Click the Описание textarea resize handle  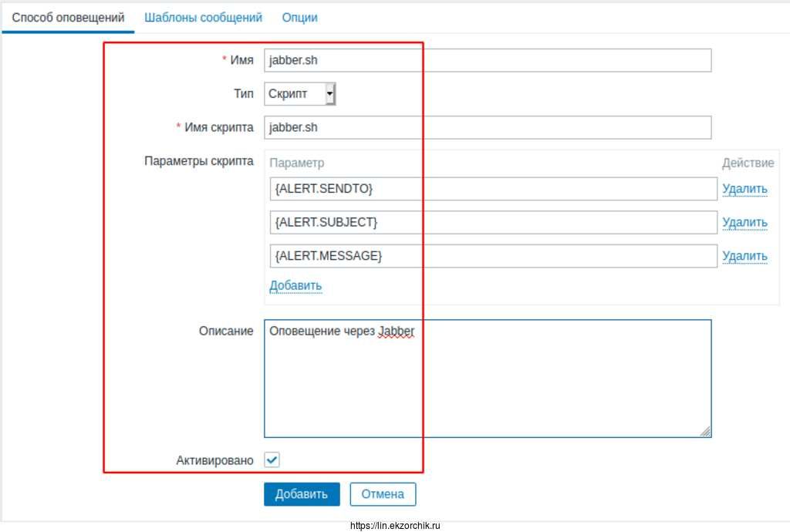coord(705,432)
